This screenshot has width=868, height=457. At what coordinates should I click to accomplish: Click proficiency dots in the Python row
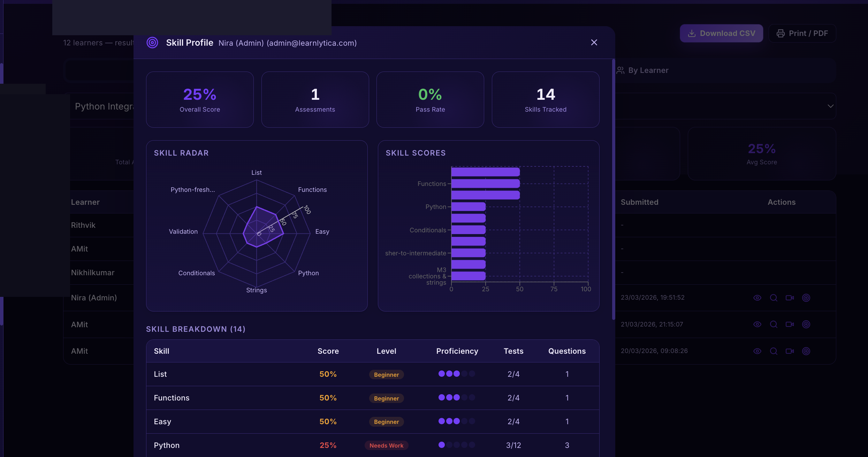pyautogui.click(x=457, y=445)
